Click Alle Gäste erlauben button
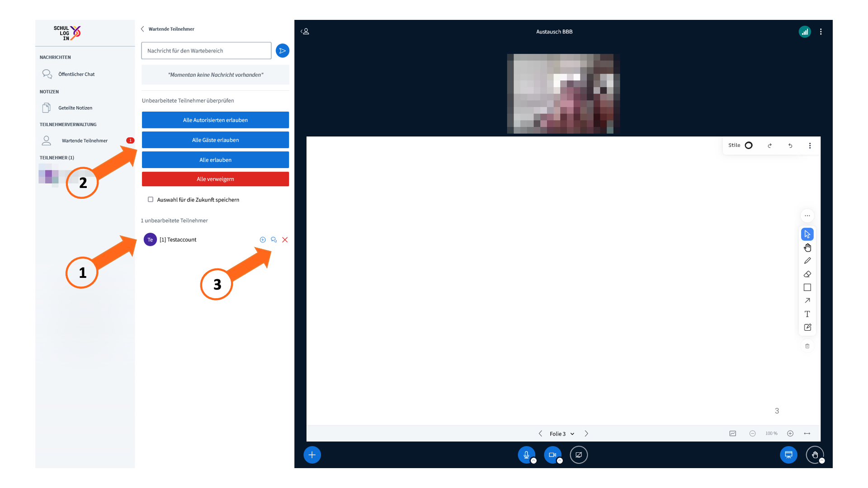868x488 pixels. point(215,140)
